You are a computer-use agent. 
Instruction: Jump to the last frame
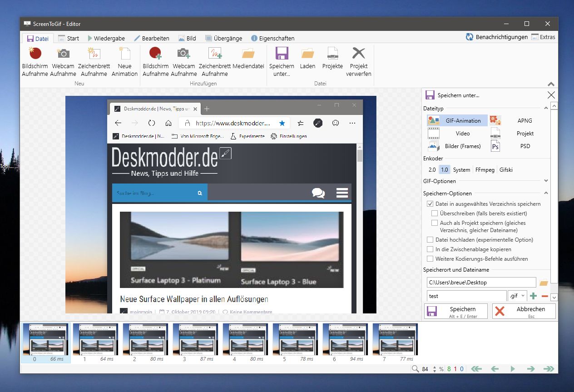pyautogui.click(x=549, y=369)
